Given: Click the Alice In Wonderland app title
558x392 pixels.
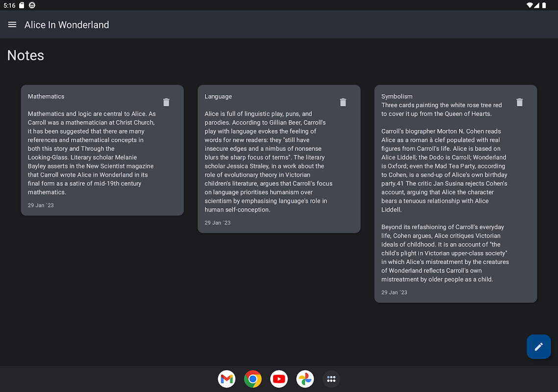Looking at the screenshot, I should click(x=67, y=25).
